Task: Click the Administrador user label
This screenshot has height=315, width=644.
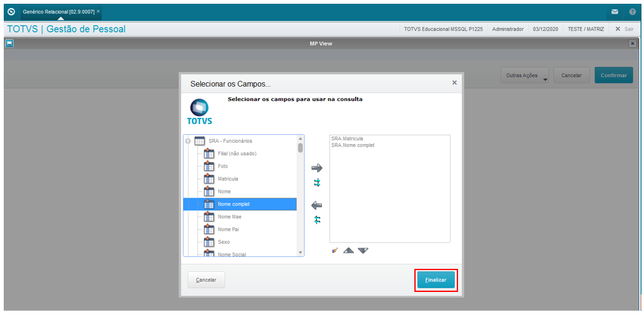Action: click(x=507, y=29)
